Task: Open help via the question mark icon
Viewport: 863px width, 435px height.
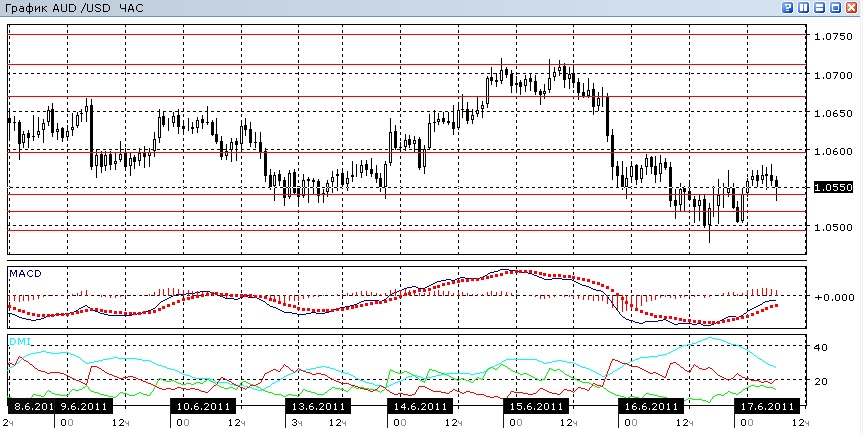Action: (788, 8)
